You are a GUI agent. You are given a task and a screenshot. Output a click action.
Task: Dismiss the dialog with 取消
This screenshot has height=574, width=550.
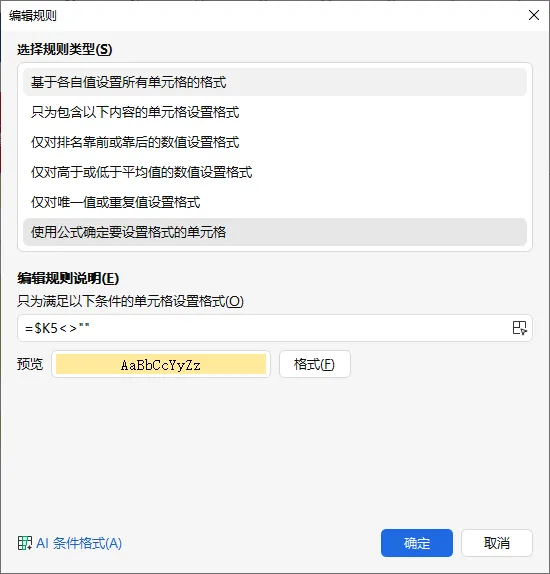click(x=497, y=543)
